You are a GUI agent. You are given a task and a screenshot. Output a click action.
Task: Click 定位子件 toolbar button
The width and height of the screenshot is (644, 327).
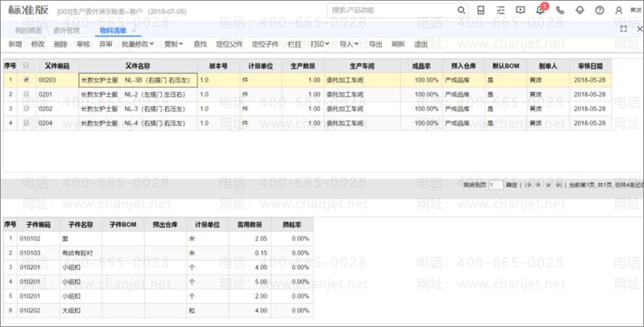pyautogui.click(x=265, y=44)
